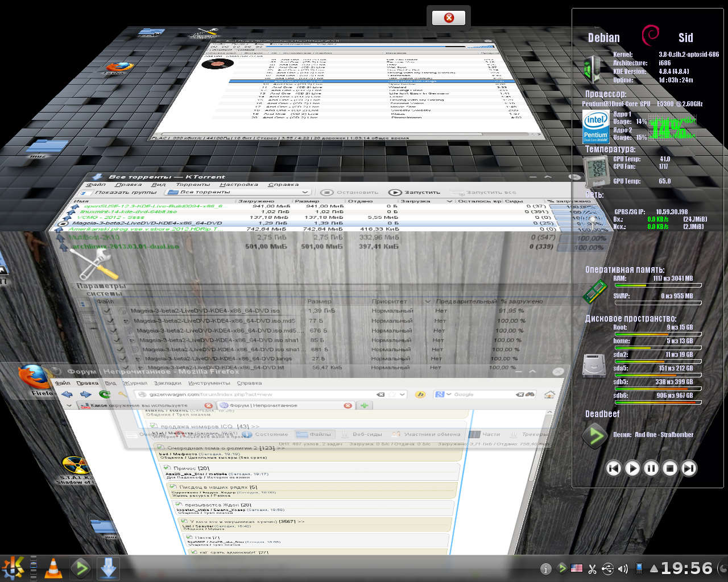Open the Все торренты group dropdown

coord(238,192)
